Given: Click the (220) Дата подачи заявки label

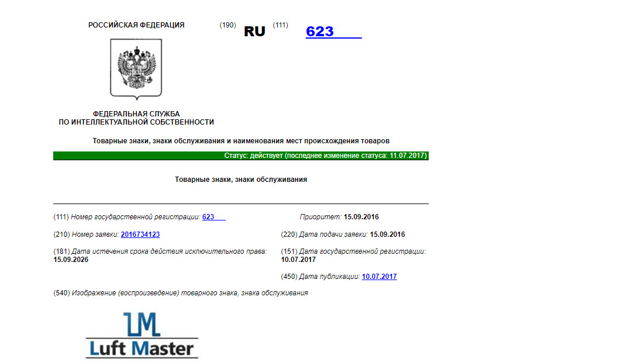Looking at the screenshot, I should (x=325, y=235).
